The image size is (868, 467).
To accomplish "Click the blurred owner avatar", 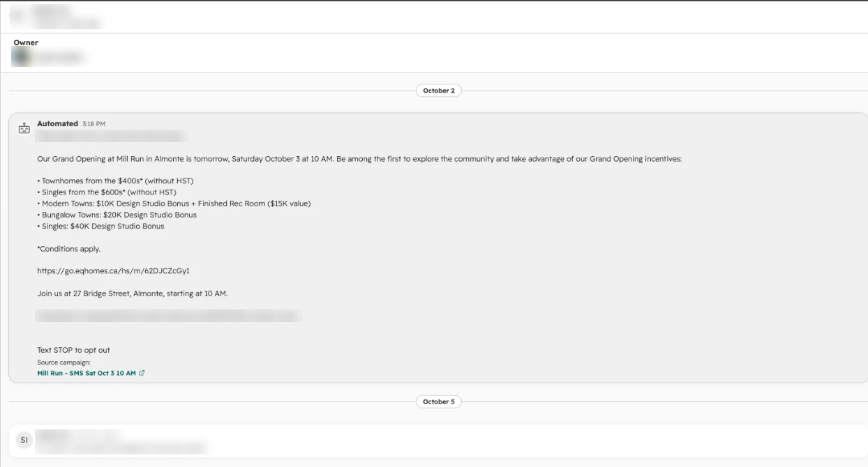I will (22, 57).
